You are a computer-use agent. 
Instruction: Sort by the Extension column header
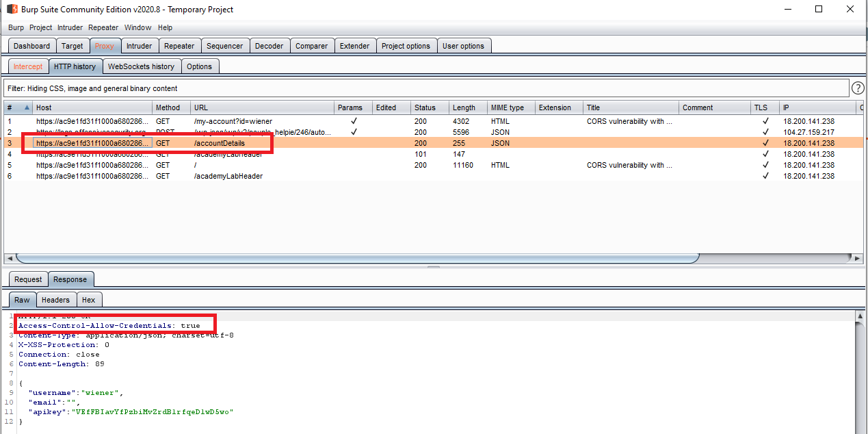point(559,107)
